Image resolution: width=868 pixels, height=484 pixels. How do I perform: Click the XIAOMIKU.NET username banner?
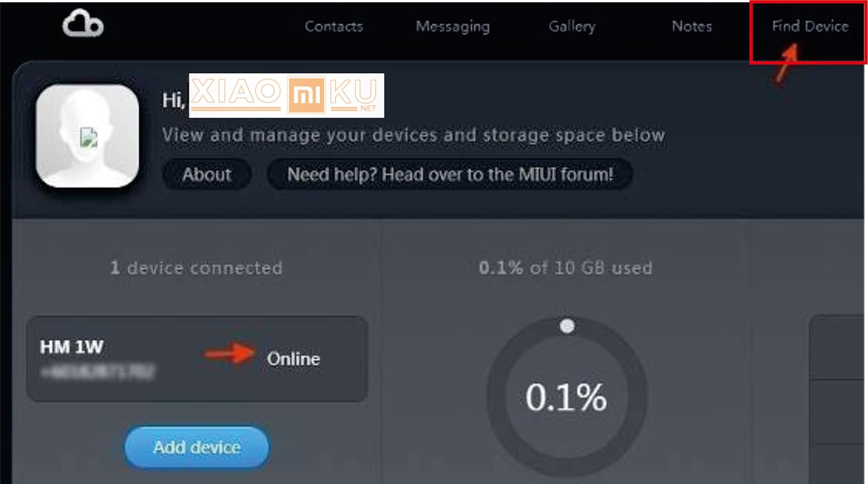(286, 95)
